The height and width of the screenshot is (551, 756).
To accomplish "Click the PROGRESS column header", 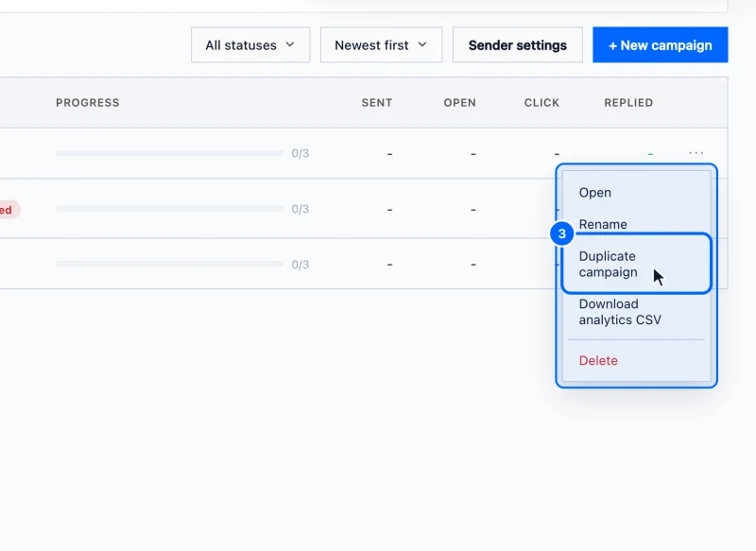I will (87, 103).
